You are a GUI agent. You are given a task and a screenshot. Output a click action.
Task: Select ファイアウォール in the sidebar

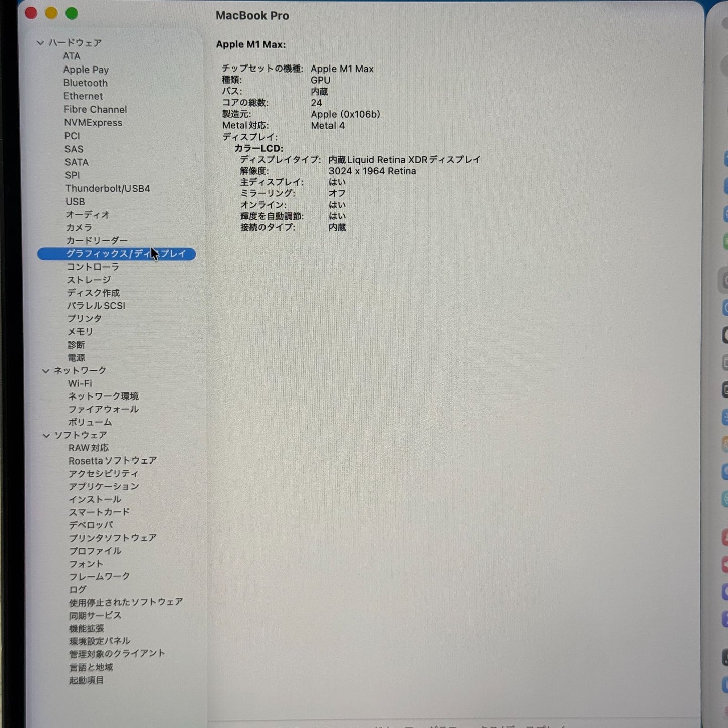tap(103, 410)
